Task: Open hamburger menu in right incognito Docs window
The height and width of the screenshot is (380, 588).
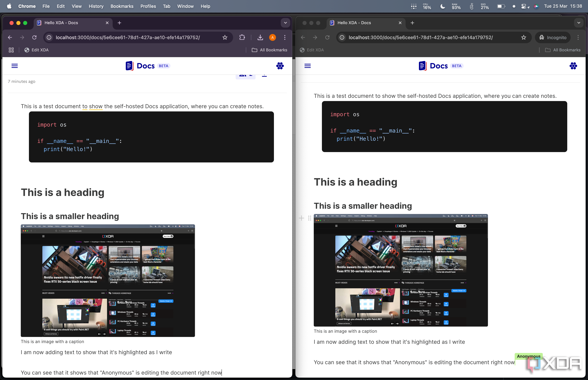Action: pyautogui.click(x=307, y=66)
